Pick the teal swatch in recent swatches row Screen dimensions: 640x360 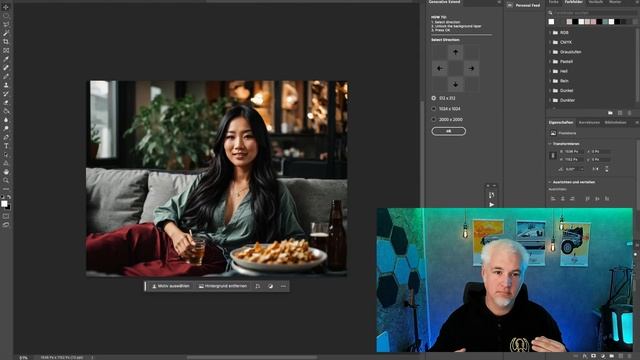[605, 22]
